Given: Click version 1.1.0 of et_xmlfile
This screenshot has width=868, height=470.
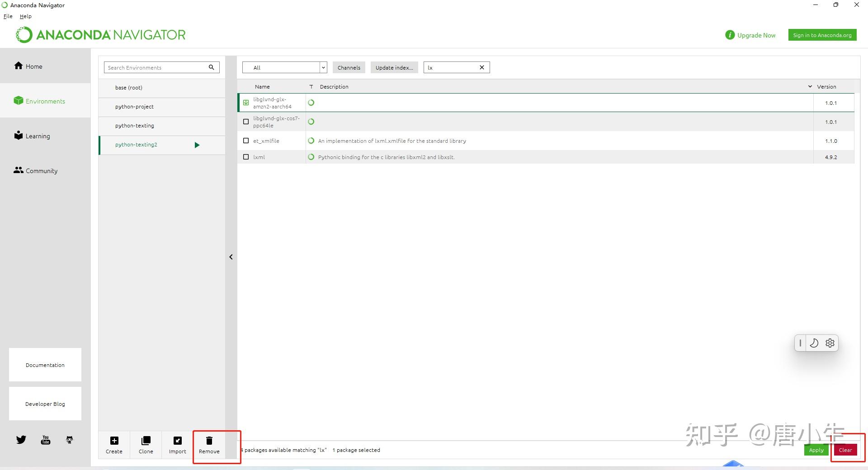Looking at the screenshot, I should (831, 141).
